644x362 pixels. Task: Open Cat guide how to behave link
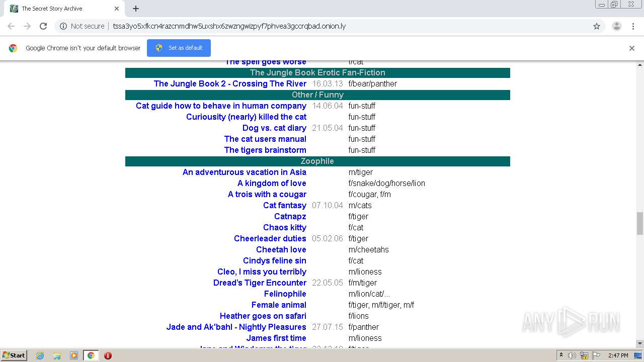[x=221, y=106]
